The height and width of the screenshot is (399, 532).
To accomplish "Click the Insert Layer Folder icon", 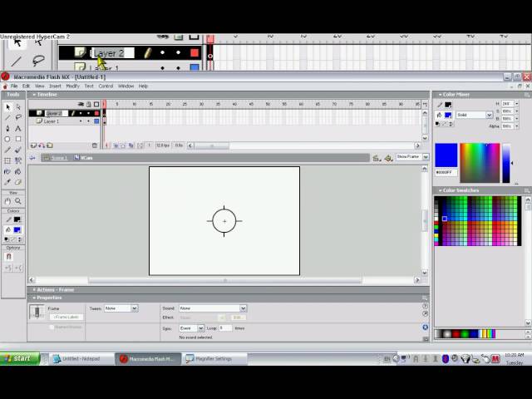I will pos(50,145).
